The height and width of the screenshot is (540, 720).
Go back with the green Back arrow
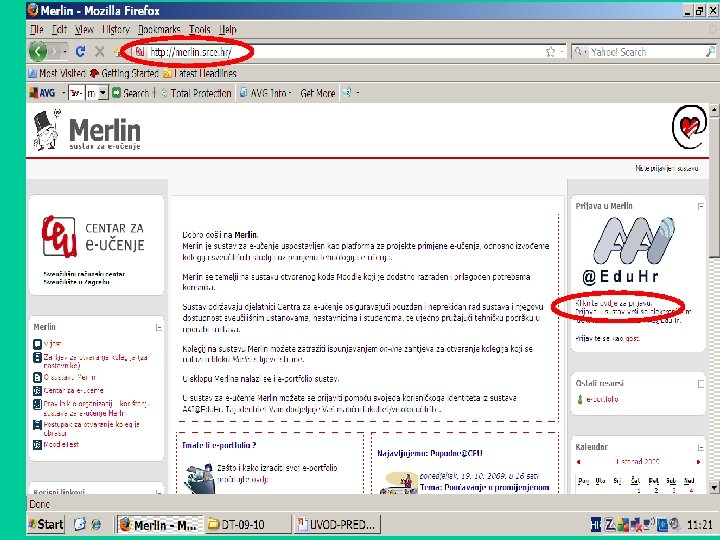click(38, 51)
